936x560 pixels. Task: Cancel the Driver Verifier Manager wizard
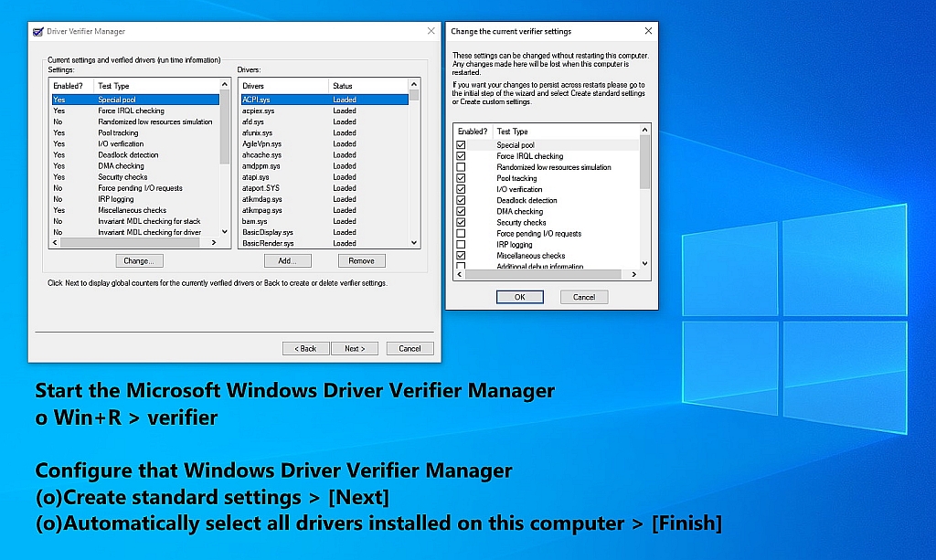[x=410, y=348]
